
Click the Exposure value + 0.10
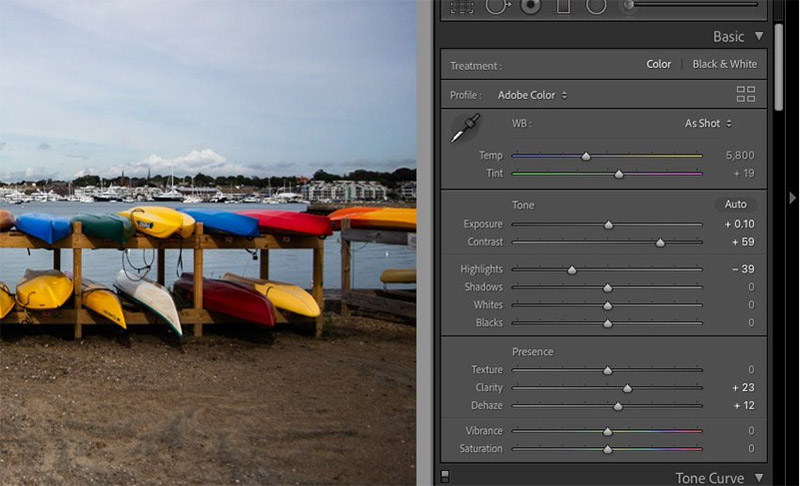click(x=739, y=224)
